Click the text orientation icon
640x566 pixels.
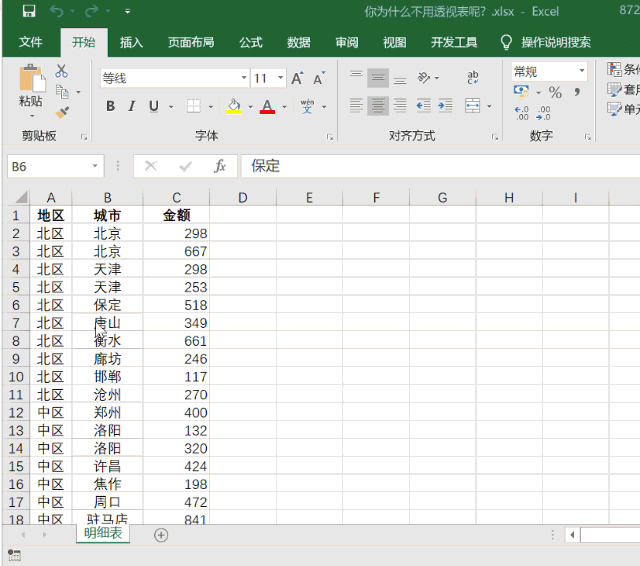pyautogui.click(x=424, y=78)
